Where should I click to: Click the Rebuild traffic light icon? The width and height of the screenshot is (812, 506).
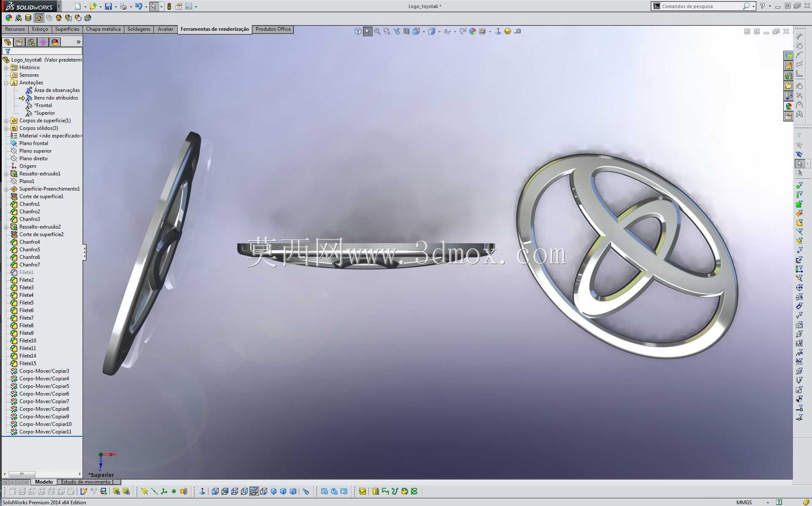tap(169, 6)
